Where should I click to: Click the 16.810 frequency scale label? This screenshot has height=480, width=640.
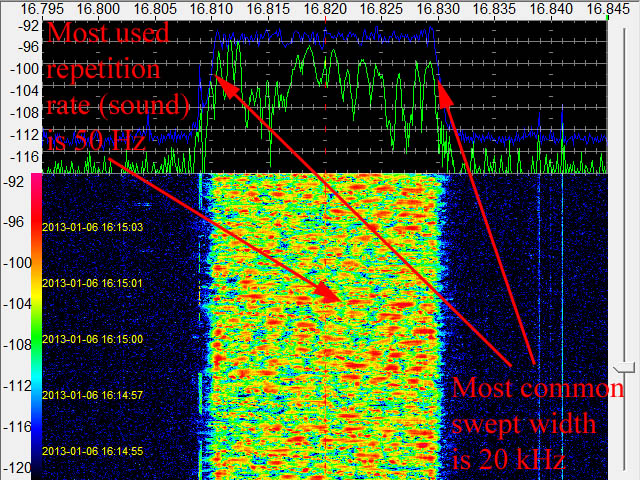coord(211,8)
